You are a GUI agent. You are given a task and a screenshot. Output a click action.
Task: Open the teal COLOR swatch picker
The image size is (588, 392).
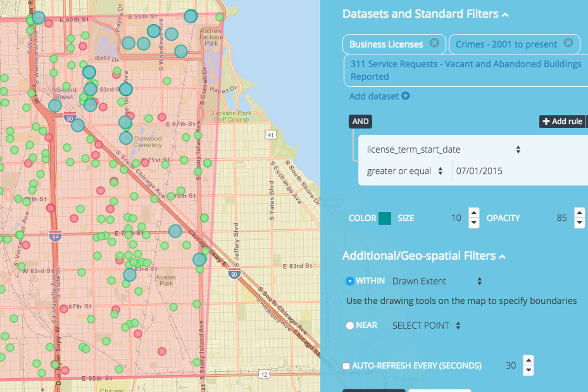tap(385, 218)
